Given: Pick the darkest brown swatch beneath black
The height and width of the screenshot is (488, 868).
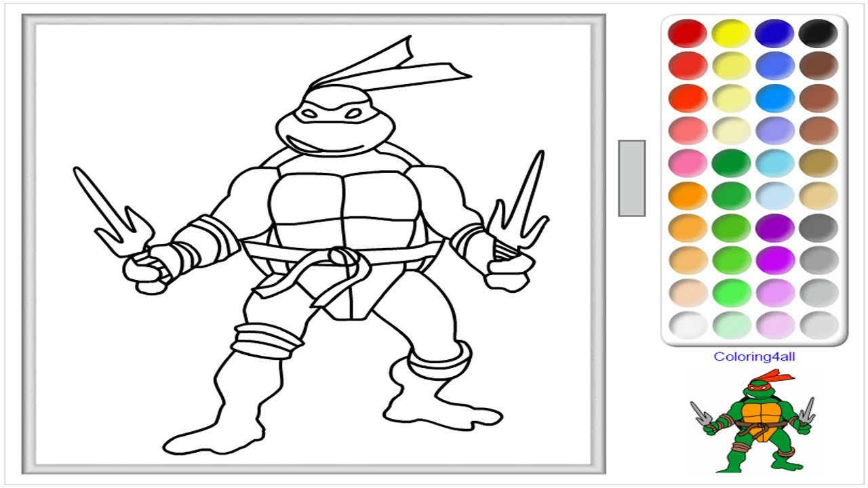Looking at the screenshot, I should click(x=818, y=66).
